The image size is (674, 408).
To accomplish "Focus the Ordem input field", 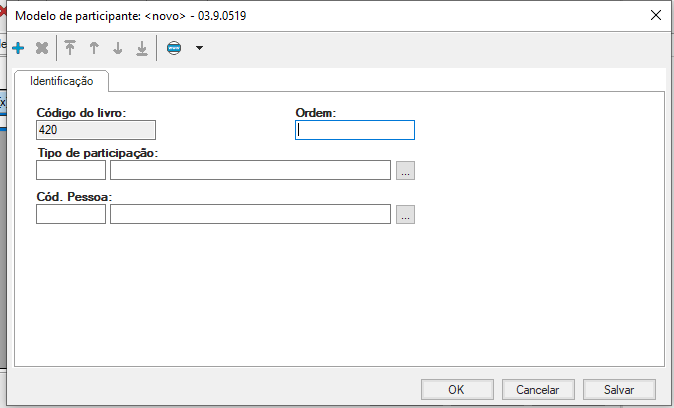I will [x=355, y=129].
